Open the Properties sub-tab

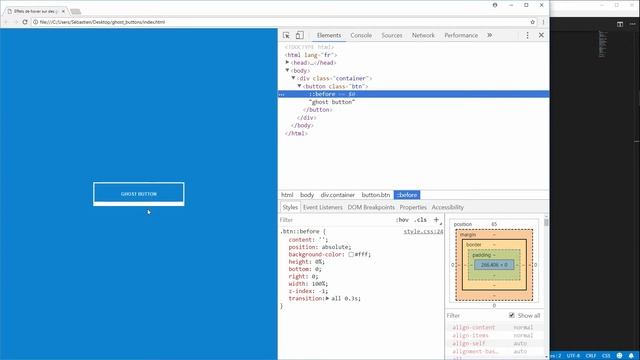click(x=413, y=207)
